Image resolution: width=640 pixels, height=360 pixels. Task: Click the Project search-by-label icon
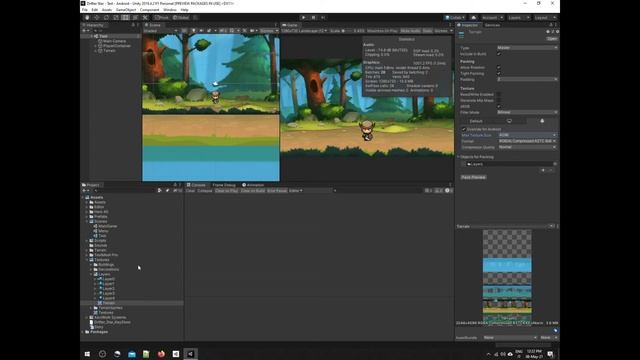pos(167,191)
